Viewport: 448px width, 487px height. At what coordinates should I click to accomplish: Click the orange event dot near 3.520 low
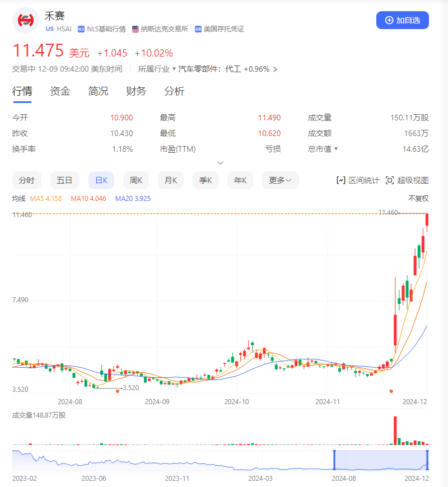click(118, 391)
